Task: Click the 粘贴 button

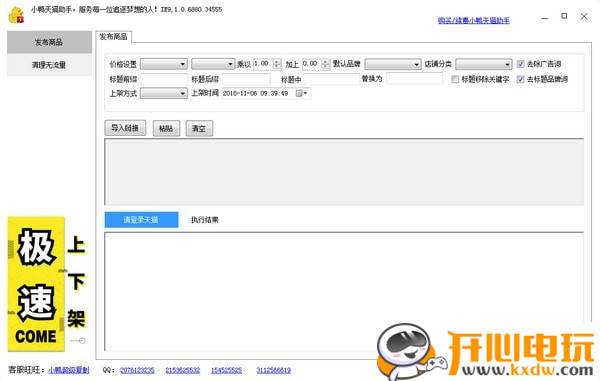Action: pyautogui.click(x=166, y=129)
